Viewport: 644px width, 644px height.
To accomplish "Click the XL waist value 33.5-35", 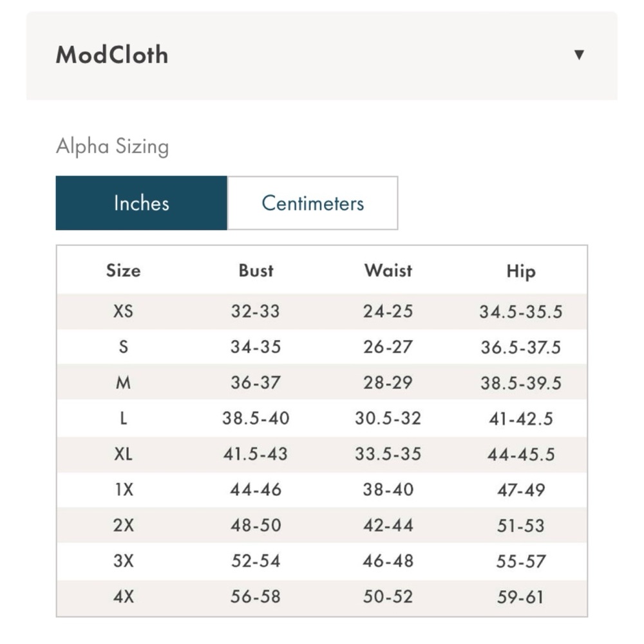I will (388, 454).
